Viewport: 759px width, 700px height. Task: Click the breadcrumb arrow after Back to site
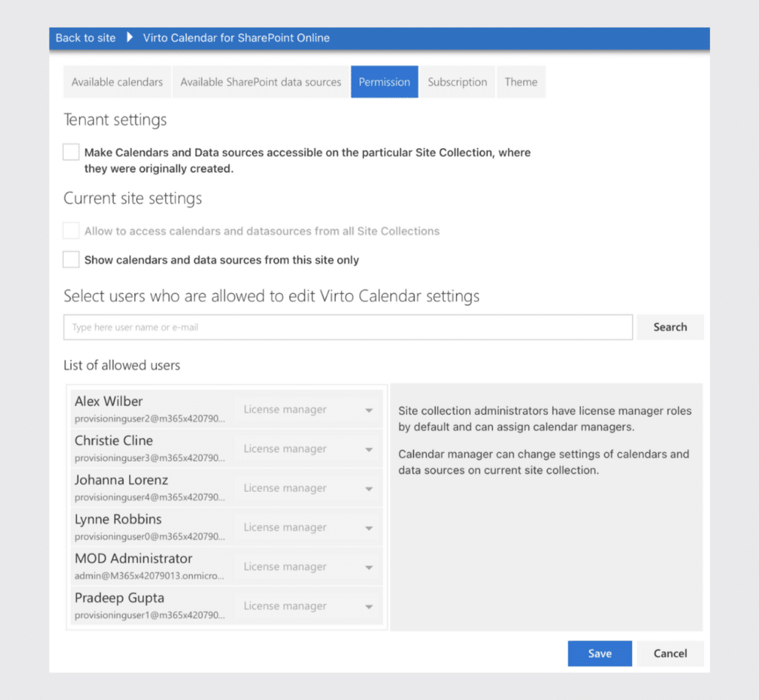click(x=129, y=37)
